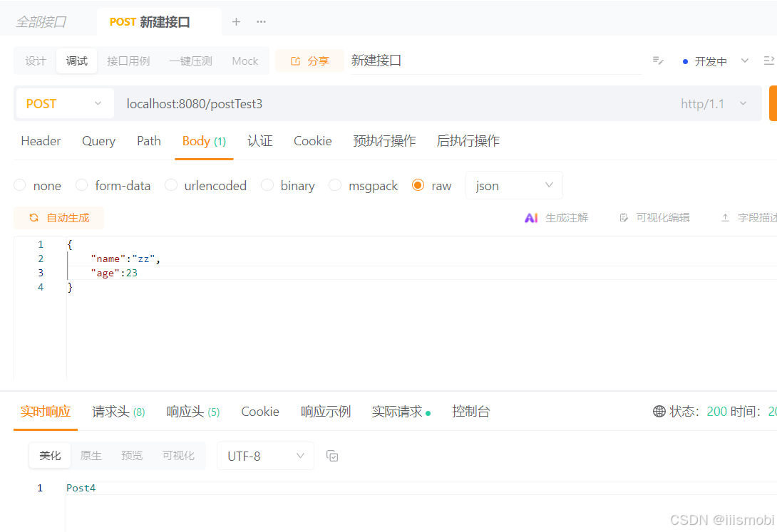Screen dimensions: 777x532
Task: Switch response view to 预览
Action: point(132,456)
